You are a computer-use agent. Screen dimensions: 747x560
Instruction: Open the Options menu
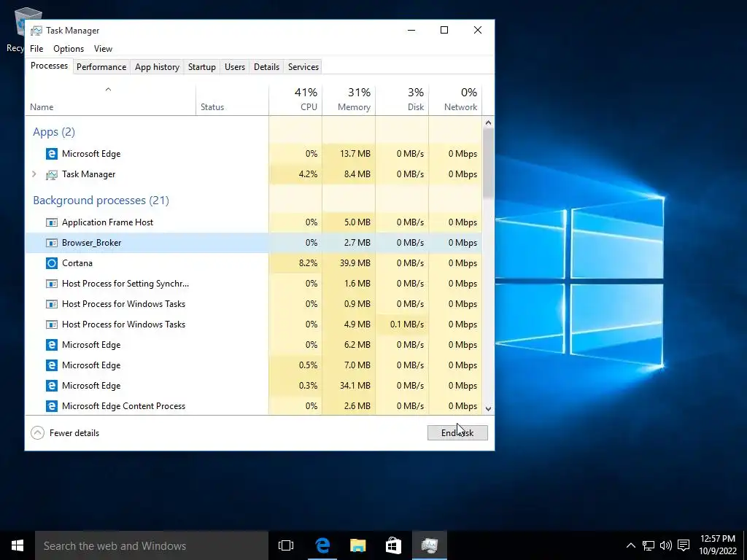point(69,49)
